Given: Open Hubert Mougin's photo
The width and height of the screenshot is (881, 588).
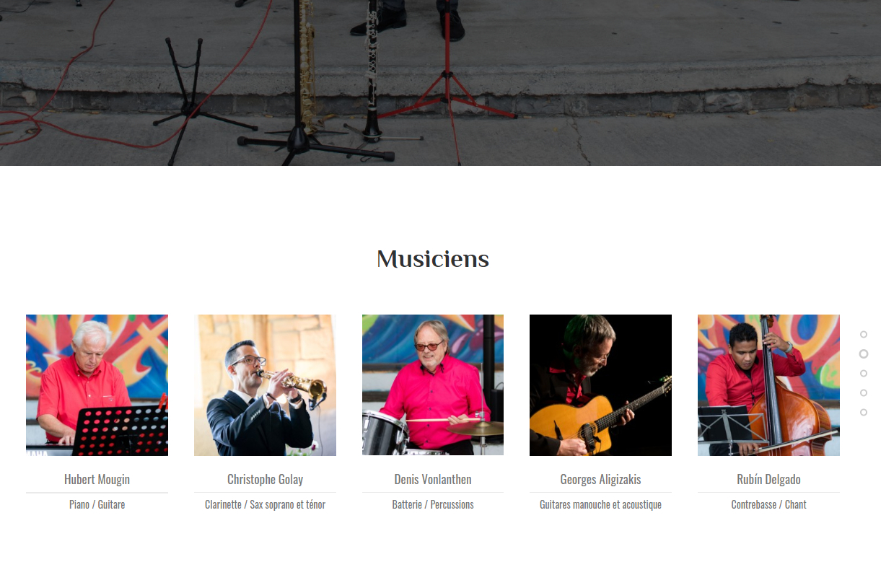Looking at the screenshot, I should (x=97, y=385).
